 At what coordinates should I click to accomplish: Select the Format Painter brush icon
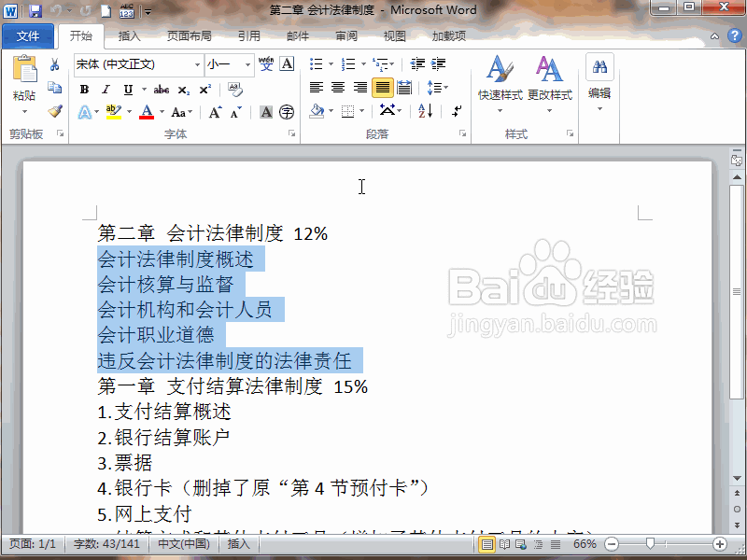[x=56, y=111]
